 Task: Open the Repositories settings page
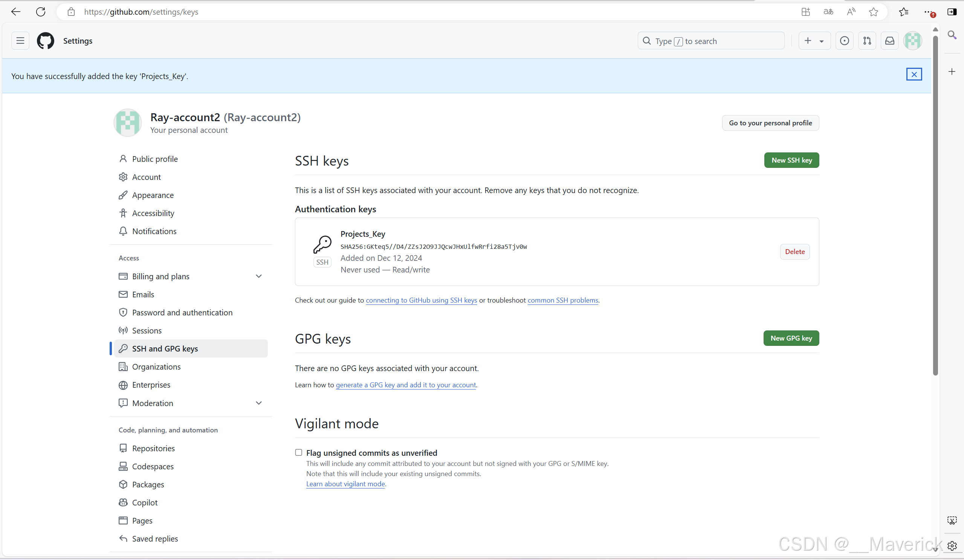[x=153, y=448]
